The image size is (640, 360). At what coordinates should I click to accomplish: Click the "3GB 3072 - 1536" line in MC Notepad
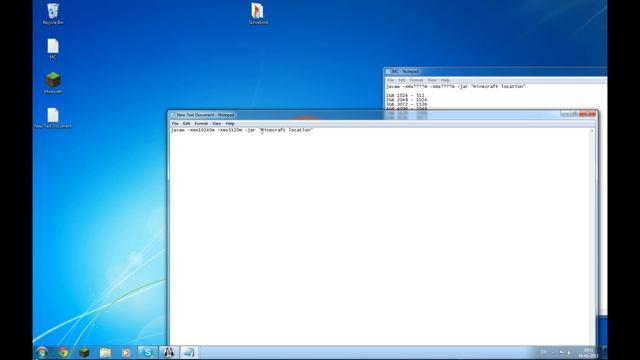[x=406, y=104]
